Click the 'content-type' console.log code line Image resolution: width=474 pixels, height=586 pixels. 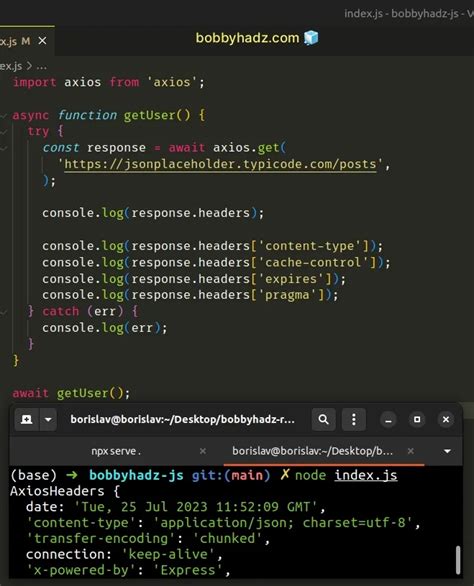[212, 246]
